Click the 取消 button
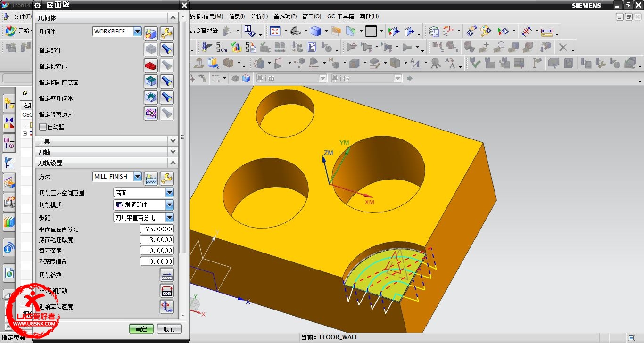 tap(169, 329)
